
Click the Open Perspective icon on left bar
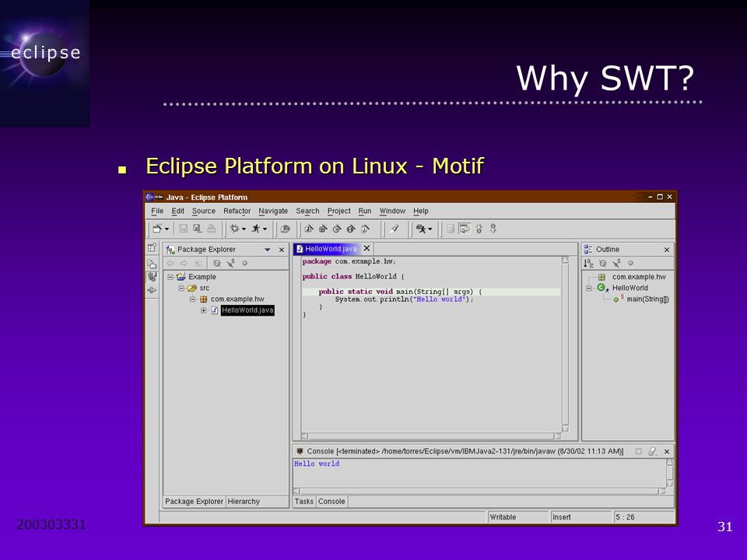coord(152,247)
